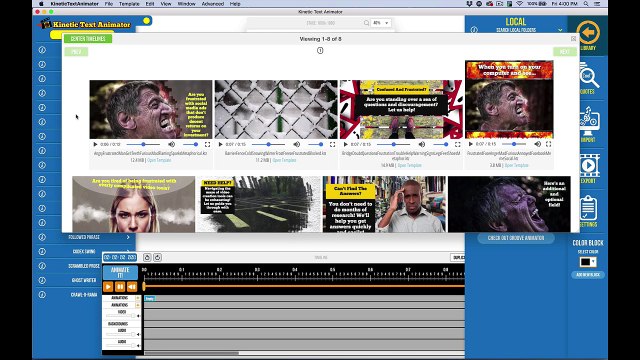640x360 pixels.
Task: Click the Animate It button
Action: (120, 272)
